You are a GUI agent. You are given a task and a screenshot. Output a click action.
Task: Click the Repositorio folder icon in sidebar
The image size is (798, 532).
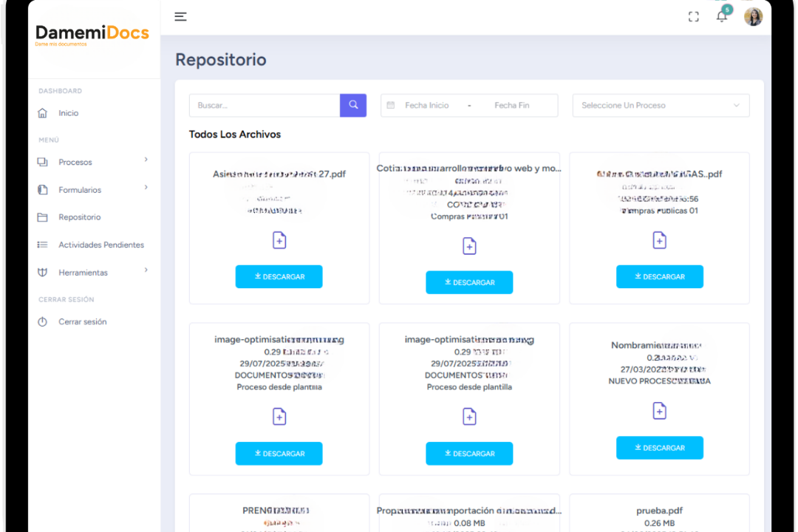(x=43, y=216)
